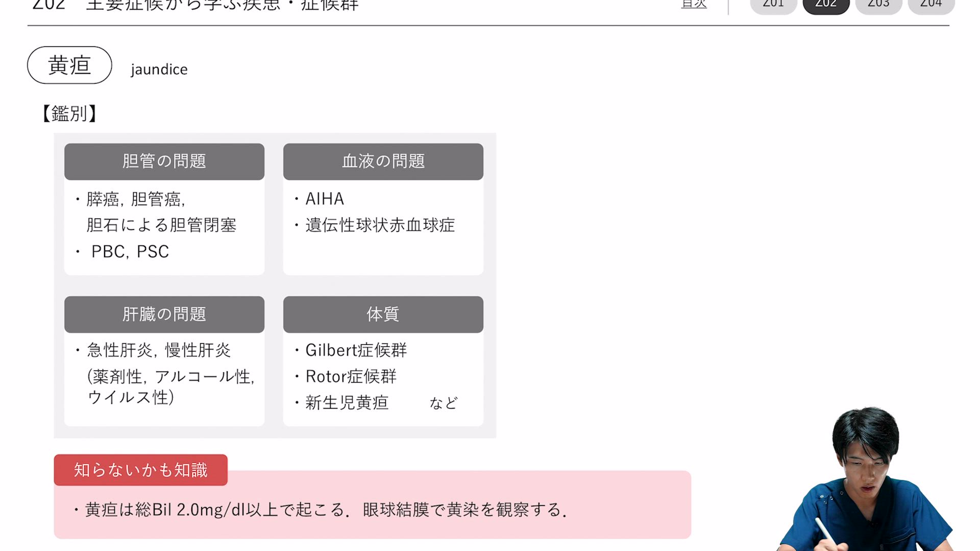Viewport: 980px width, 551px height.
Task: Go to the Z03 page tab
Action: click(x=878, y=5)
